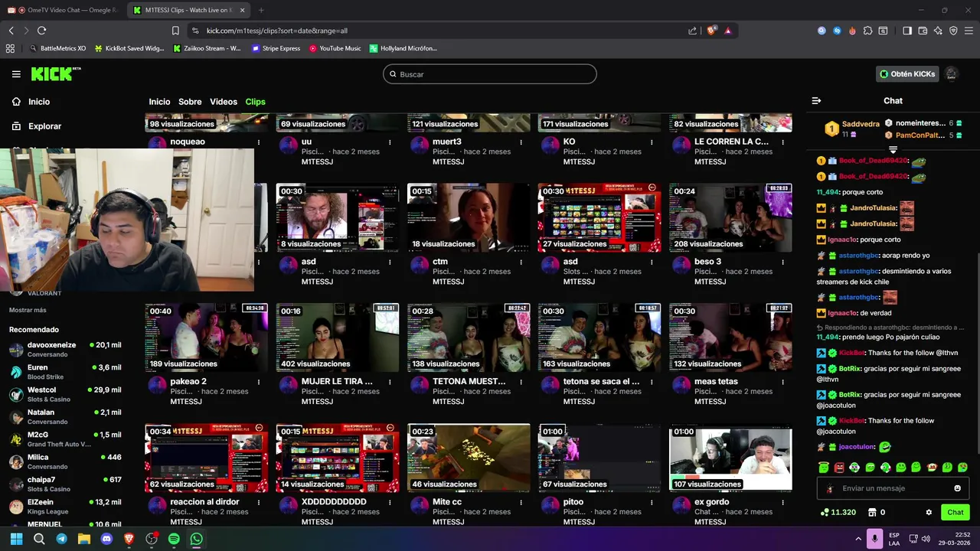This screenshot has width=980, height=551.
Task: Open Leo AI sparkle icon
Action: [x=938, y=31]
